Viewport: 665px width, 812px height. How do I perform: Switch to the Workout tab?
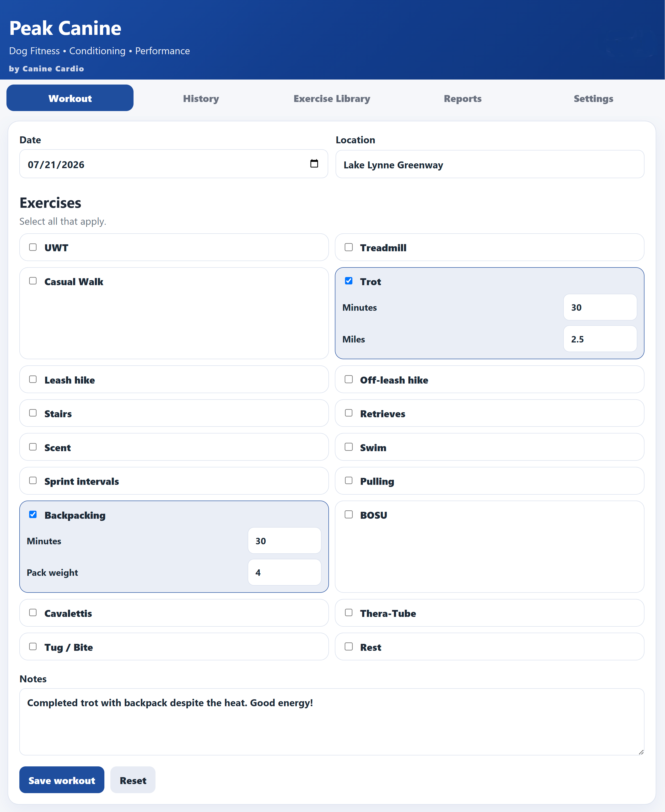(70, 98)
